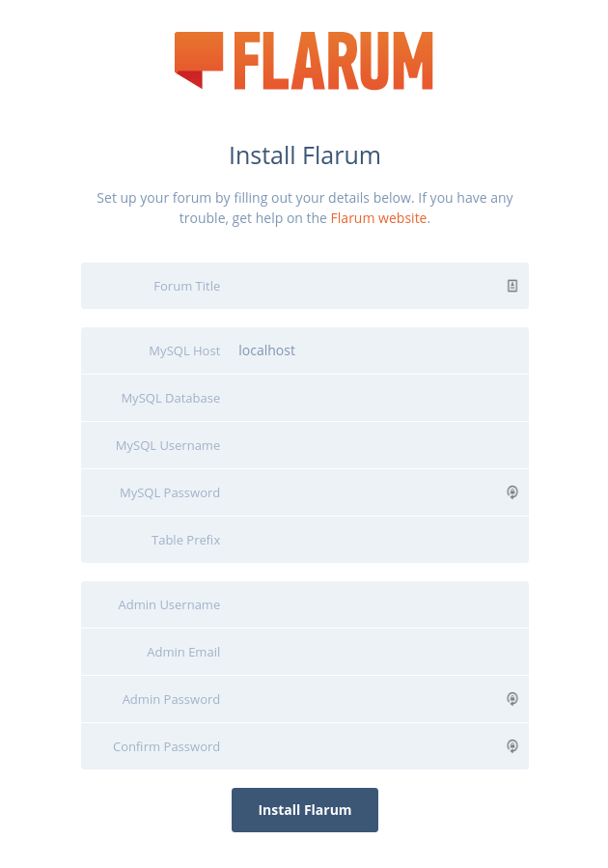Open the Flarum website link

tap(379, 218)
